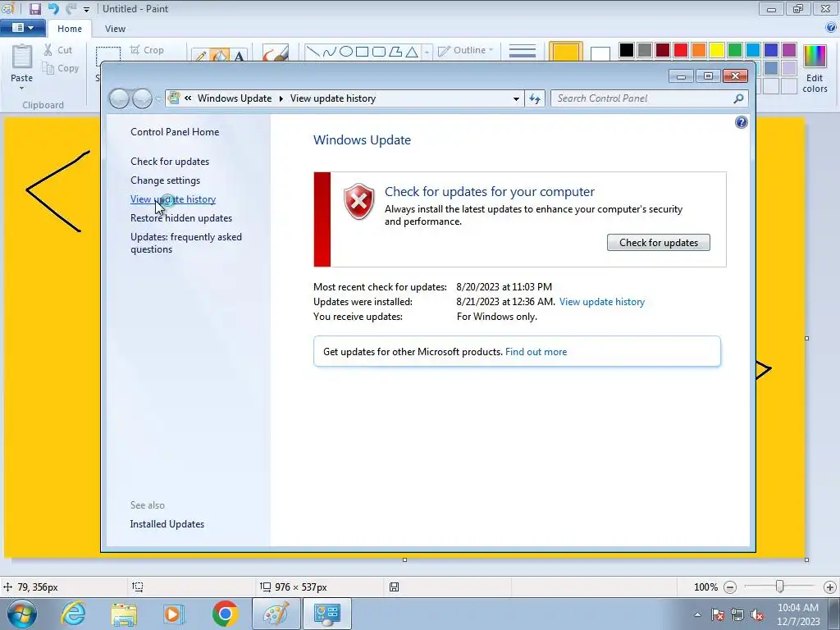This screenshot has height=630, width=840.
Task: Switch to the Home tab in Paint
Action: pyautogui.click(x=70, y=29)
